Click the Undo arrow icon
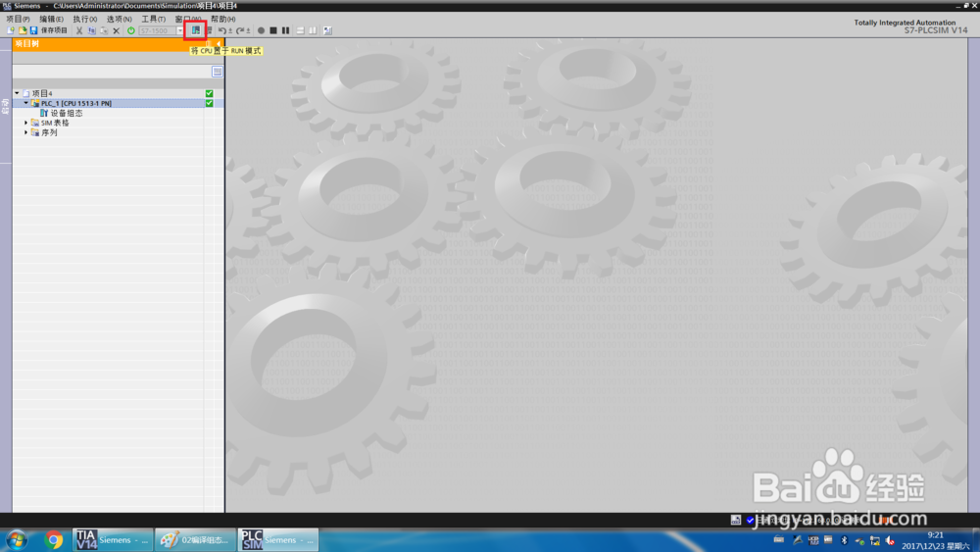980x552 pixels. 223,30
